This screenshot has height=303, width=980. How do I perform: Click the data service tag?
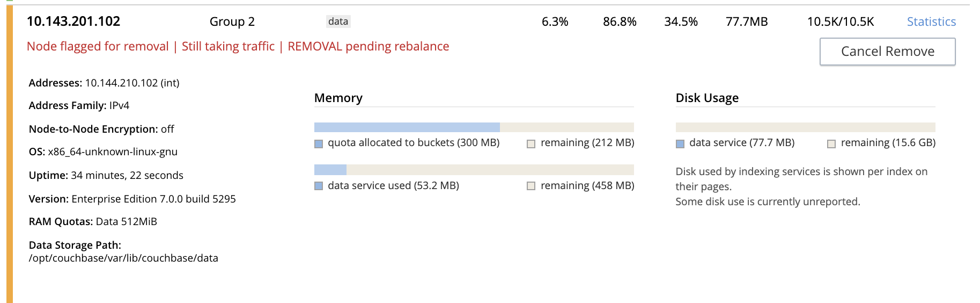[338, 21]
